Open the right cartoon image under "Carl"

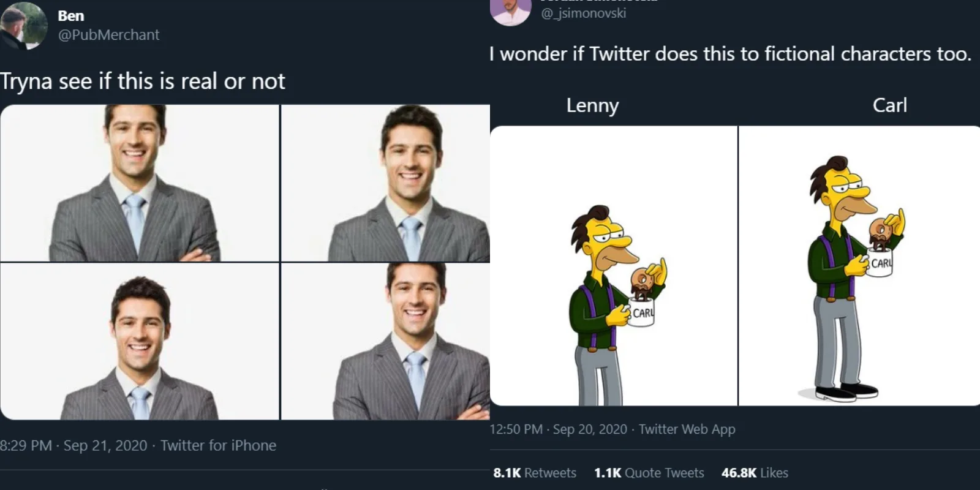click(859, 266)
